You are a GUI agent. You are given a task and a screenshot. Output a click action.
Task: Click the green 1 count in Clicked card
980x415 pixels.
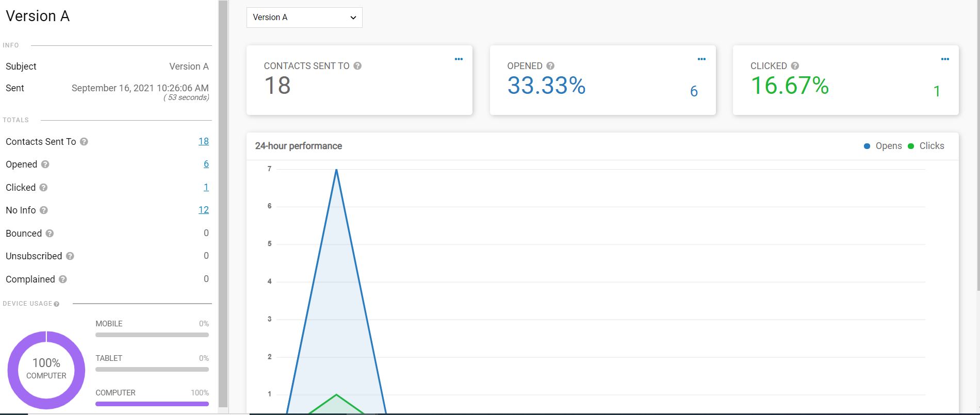coord(937,91)
